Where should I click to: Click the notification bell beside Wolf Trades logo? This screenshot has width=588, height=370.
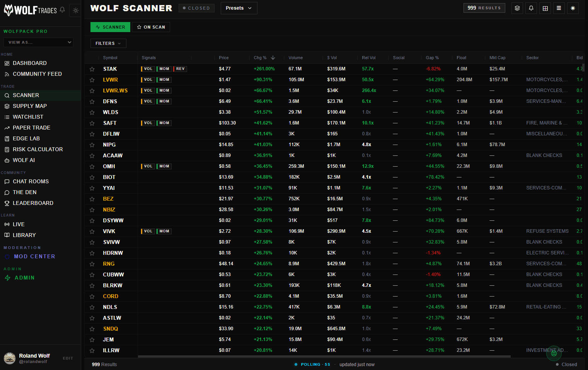point(62,10)
